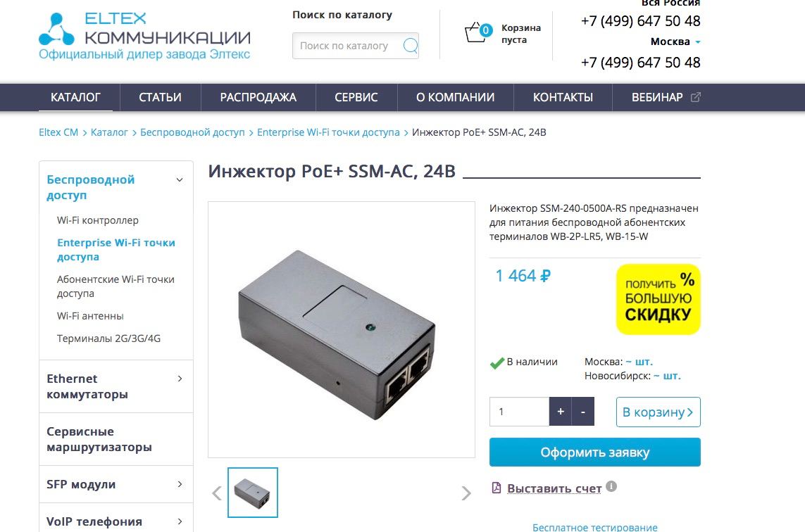
Task: Show next product image with right arrow
Action: 466,493
